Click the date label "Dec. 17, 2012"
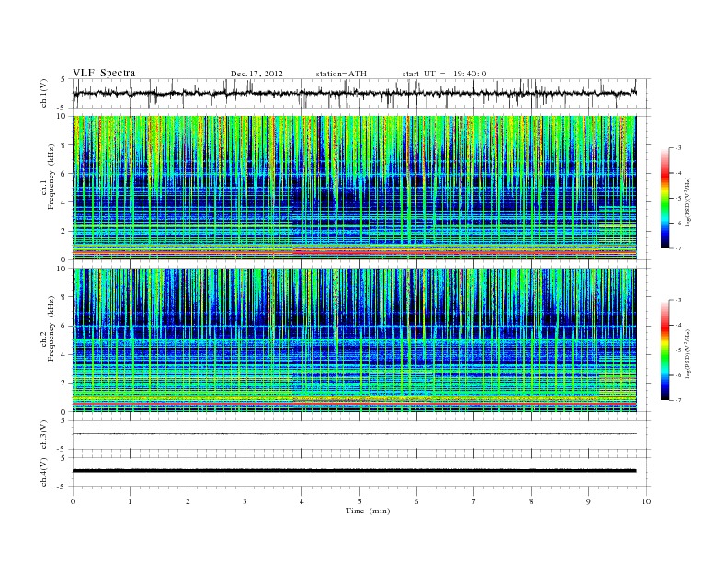 click(x=256, y=74)
